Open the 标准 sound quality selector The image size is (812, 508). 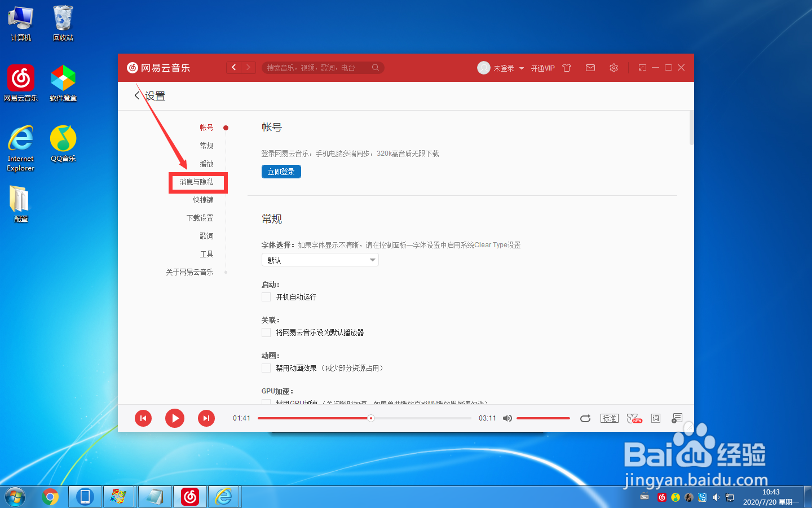pyautogui.click(x=610, y=418)
